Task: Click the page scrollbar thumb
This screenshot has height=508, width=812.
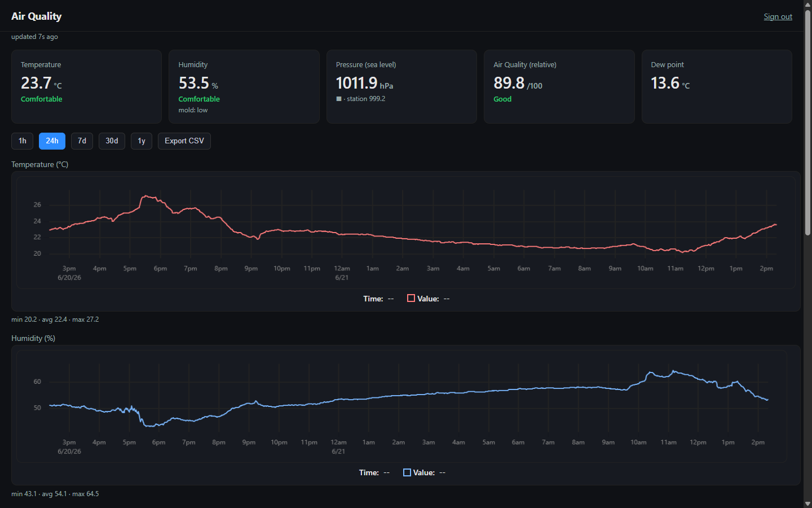Action: [807, 121]
